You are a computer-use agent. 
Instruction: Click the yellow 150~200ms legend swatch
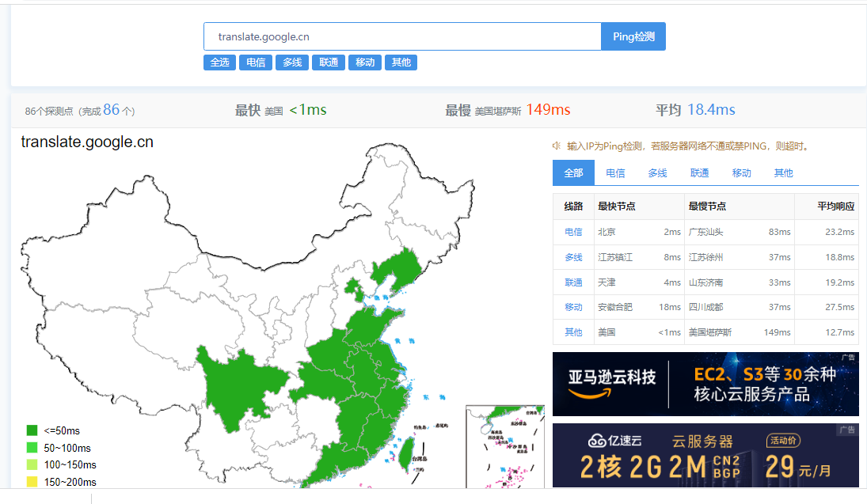32,482
